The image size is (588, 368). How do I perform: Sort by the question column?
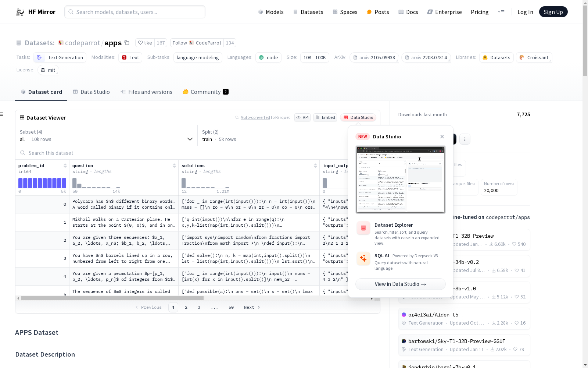(174, 166)
